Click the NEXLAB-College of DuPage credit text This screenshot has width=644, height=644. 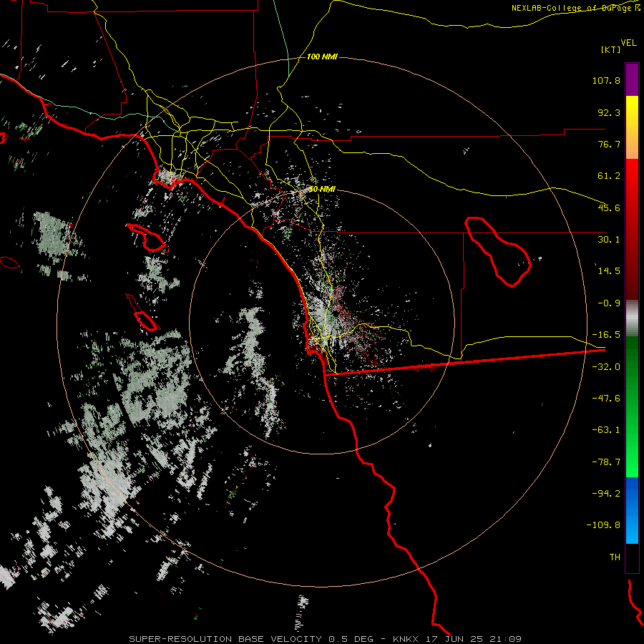pos(575,8)
